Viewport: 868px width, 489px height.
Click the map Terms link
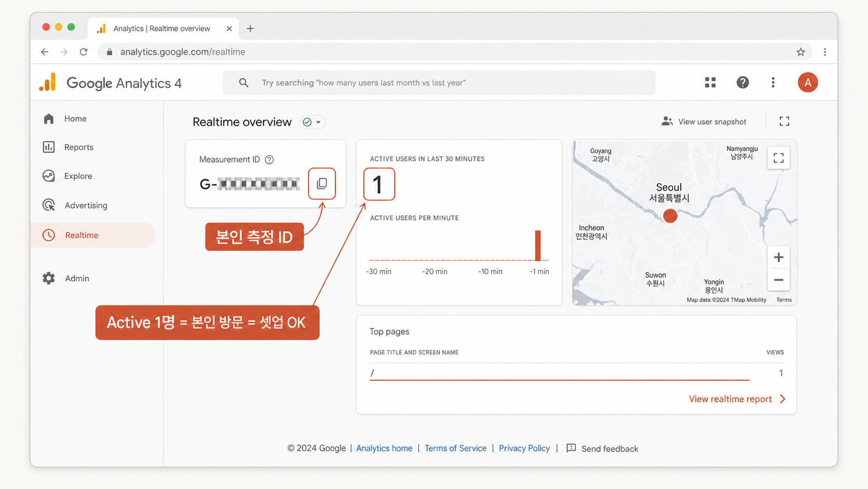784,300
